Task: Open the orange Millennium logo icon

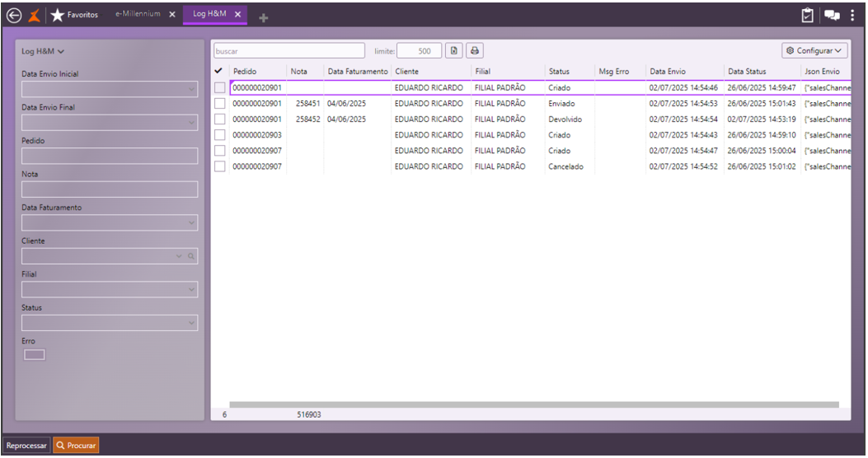Action: pyautogui.click(x=35, y=16)
